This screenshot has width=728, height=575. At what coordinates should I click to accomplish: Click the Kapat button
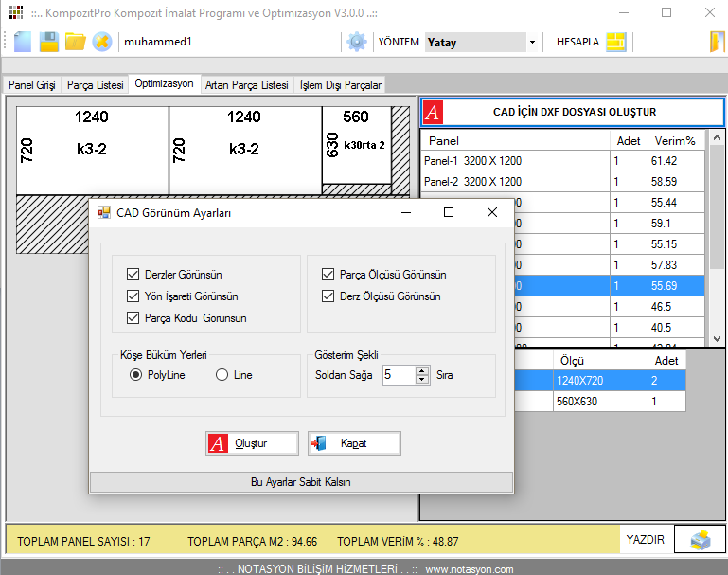coord(354,443)
